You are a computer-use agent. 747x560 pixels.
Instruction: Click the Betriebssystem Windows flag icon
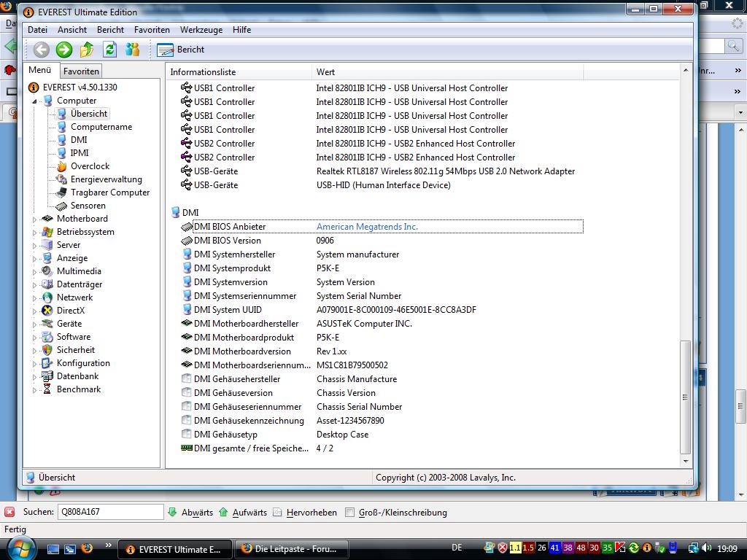point(47,232)
